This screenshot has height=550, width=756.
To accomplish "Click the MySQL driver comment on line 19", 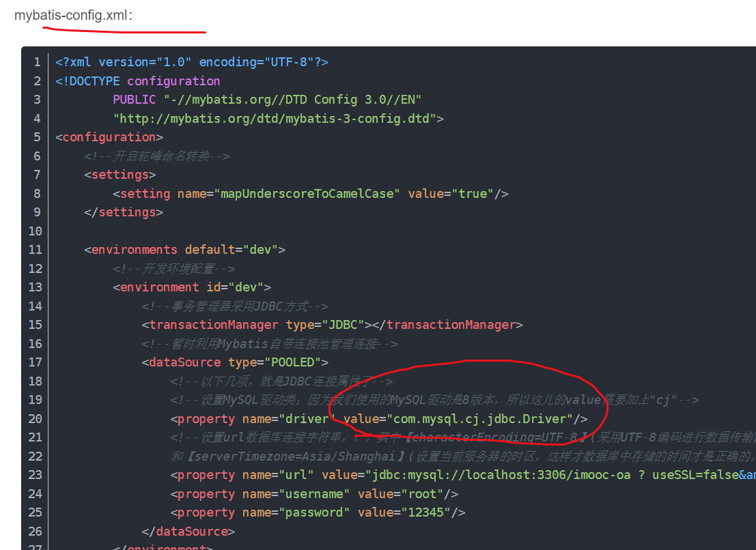I will 434,401.
